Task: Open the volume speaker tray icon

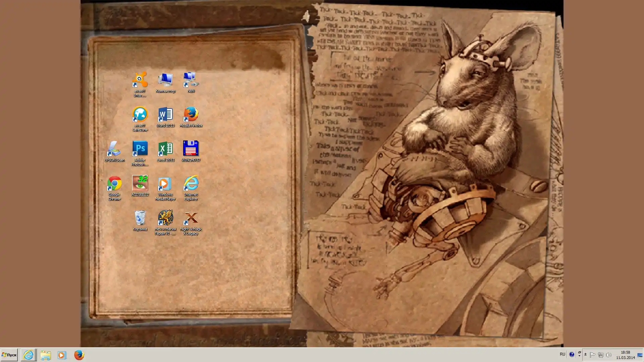Action: (x=608, y=355)
